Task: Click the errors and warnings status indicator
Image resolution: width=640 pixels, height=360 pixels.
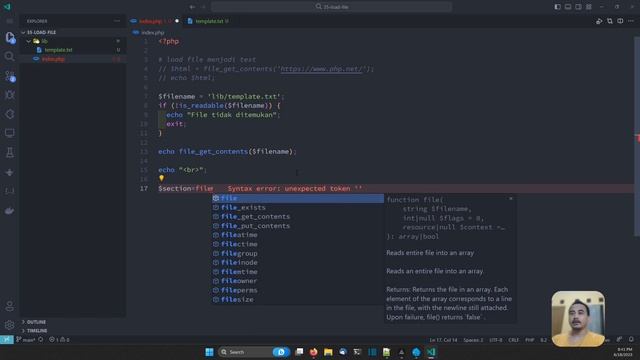Action: tap(59, 340)
